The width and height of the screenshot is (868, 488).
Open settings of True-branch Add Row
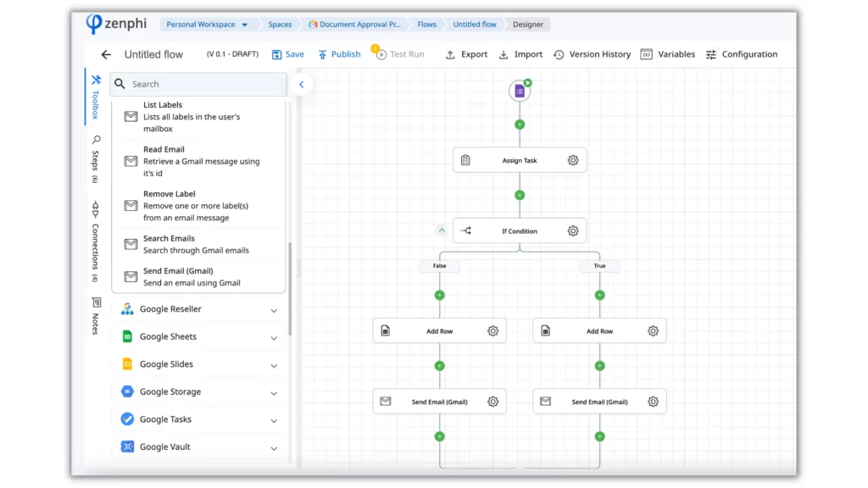pyautogui.click(x=654, y=331)
